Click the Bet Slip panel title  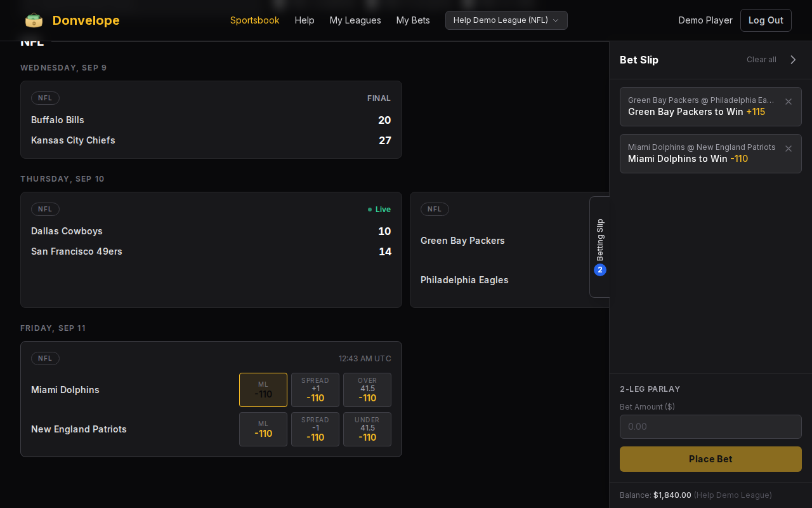click(639, 60)
